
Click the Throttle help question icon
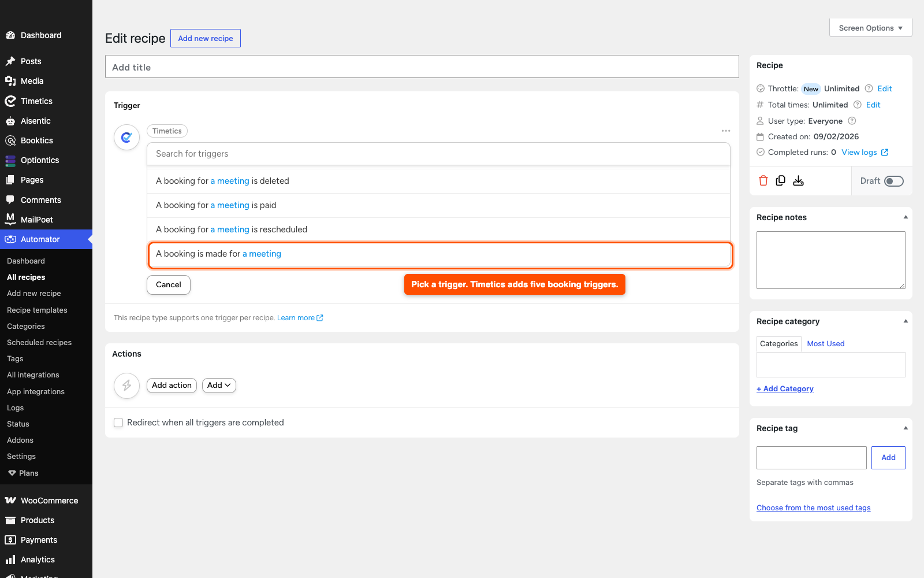[x=869, y=88]
